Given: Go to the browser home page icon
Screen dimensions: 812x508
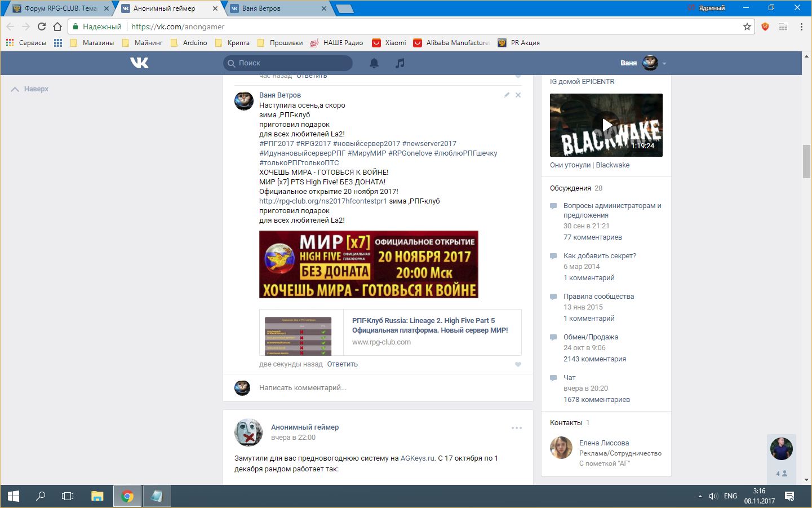Looking at the screenshot, I should (x=57, y=26).
